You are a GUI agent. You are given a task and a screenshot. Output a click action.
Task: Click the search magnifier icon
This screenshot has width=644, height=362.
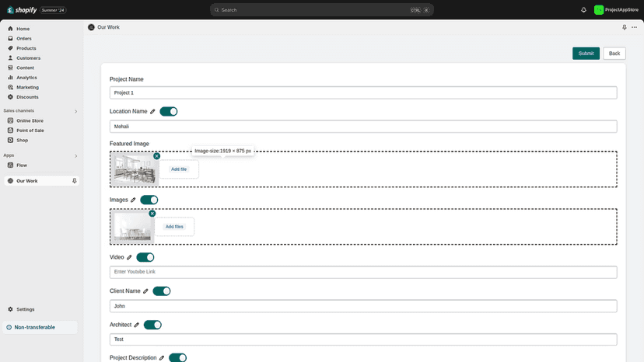(x=217, y=10)
